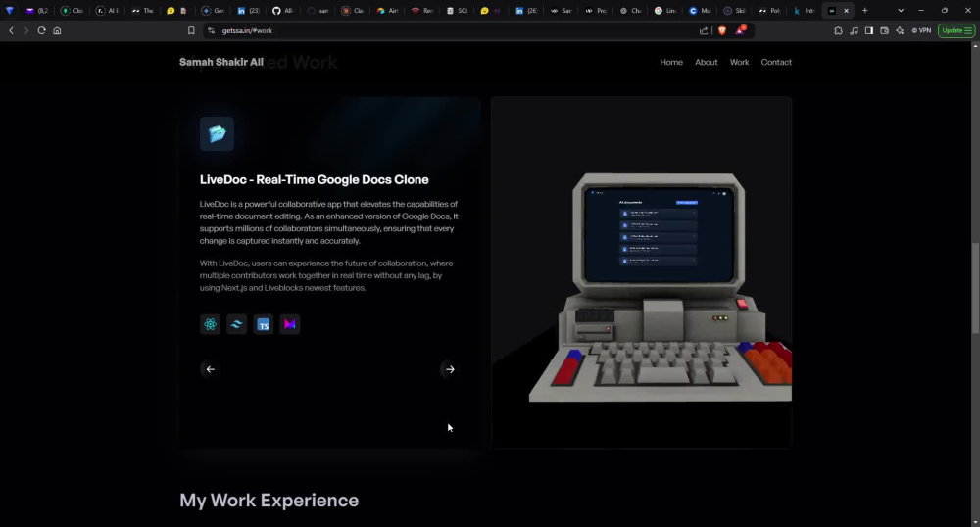Click the Update browser menu button
The height and width of the screenshot is (527, 980).
point(956,30)
